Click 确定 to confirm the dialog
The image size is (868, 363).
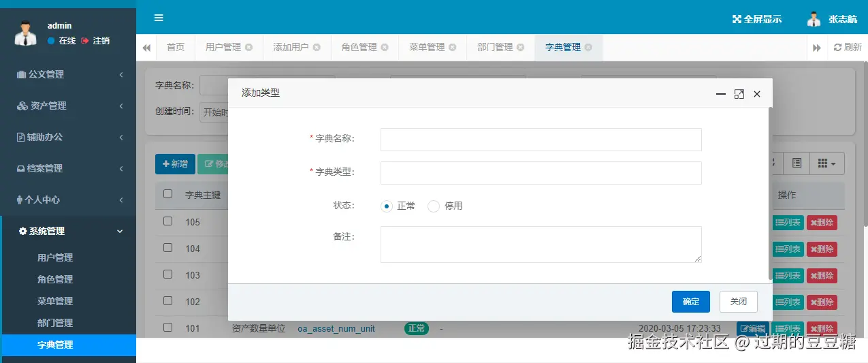tap(691, 302)
